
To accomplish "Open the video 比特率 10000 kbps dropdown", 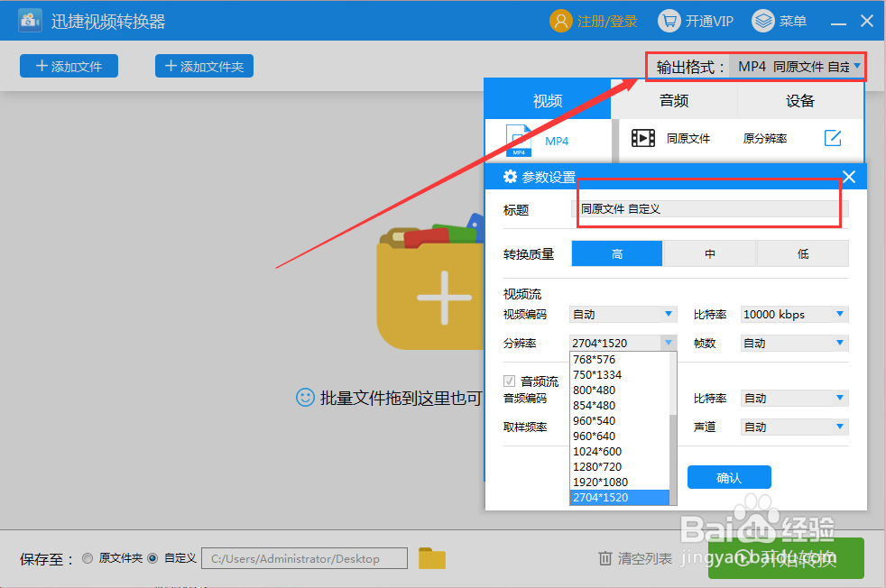I will 795,314.
